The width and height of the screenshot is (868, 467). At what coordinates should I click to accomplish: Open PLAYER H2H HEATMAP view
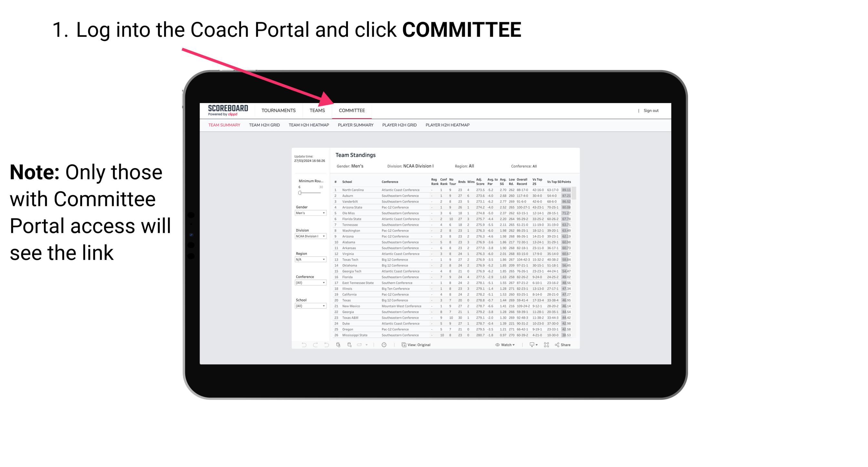449,125
